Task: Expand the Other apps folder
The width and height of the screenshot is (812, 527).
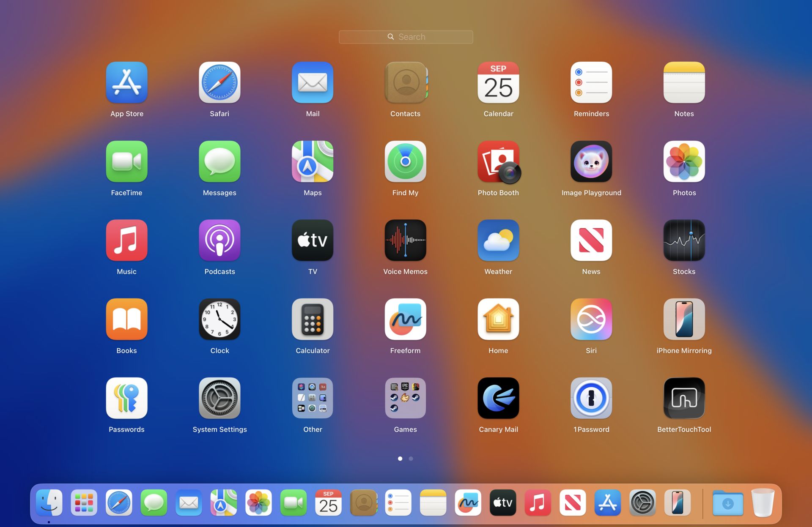Action: (x=313, y=398)
